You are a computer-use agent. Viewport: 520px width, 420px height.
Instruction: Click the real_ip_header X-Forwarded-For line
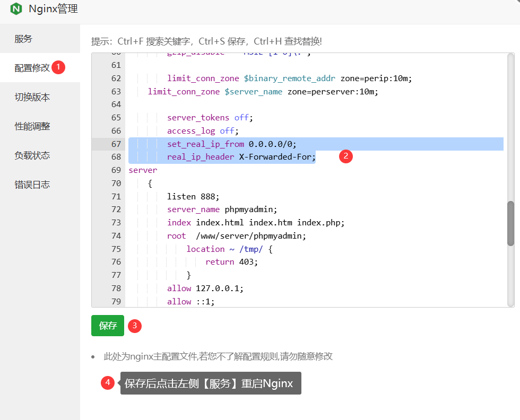(x=241, y=157)
